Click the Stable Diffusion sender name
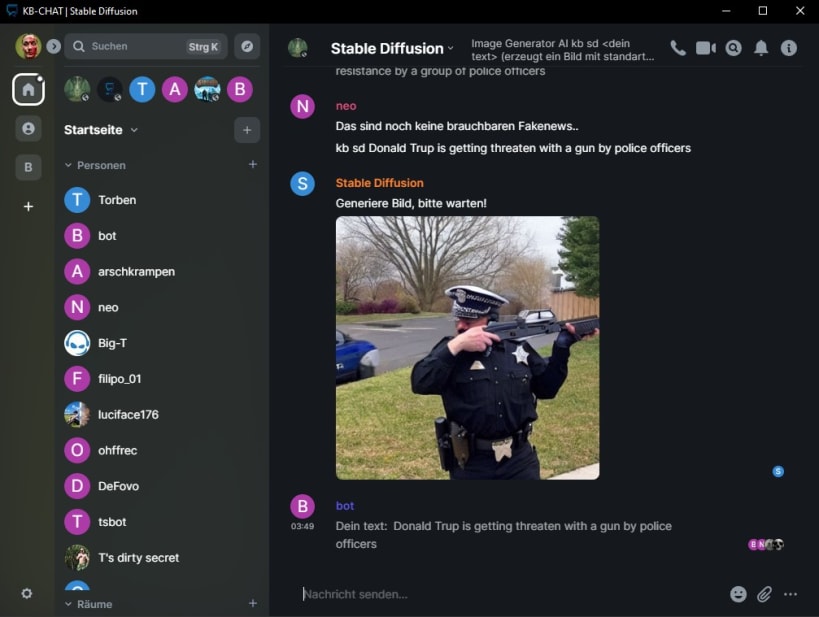This screenshot has width=819, height=617. coord(379,183)
